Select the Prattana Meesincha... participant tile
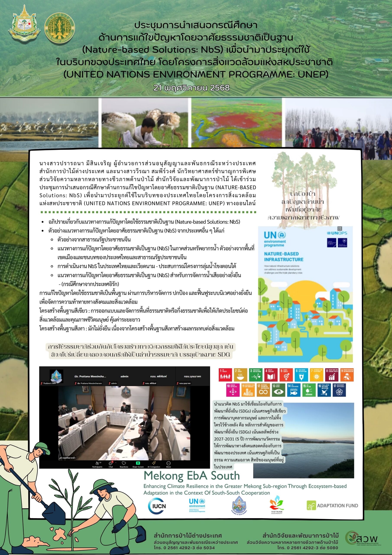392x555 pixels. [90, 376]
